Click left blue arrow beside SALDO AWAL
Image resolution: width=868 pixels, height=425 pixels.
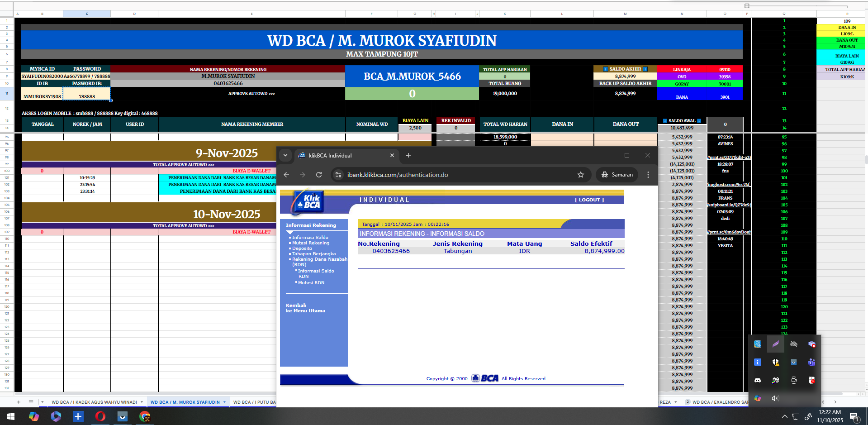tap(665, 121)
